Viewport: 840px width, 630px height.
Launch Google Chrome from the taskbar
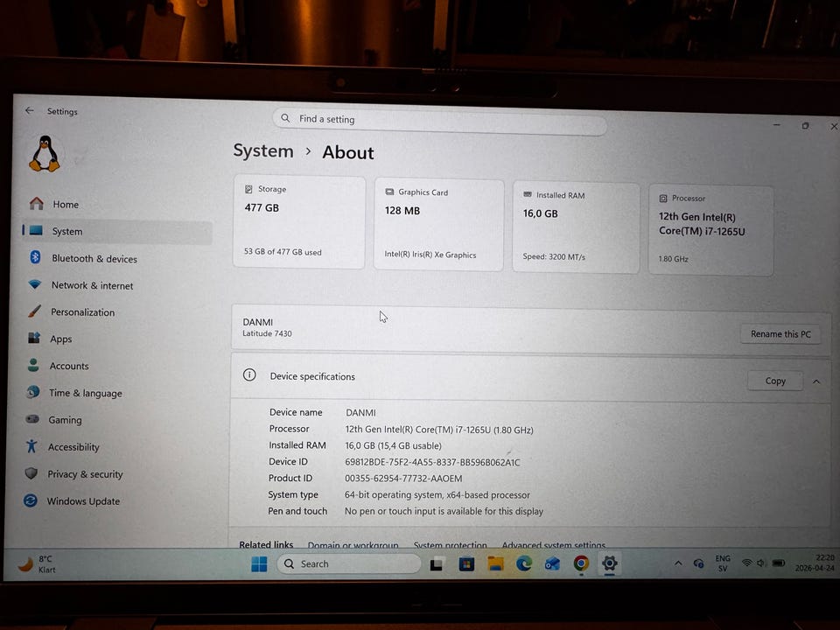tap(581, 563)
